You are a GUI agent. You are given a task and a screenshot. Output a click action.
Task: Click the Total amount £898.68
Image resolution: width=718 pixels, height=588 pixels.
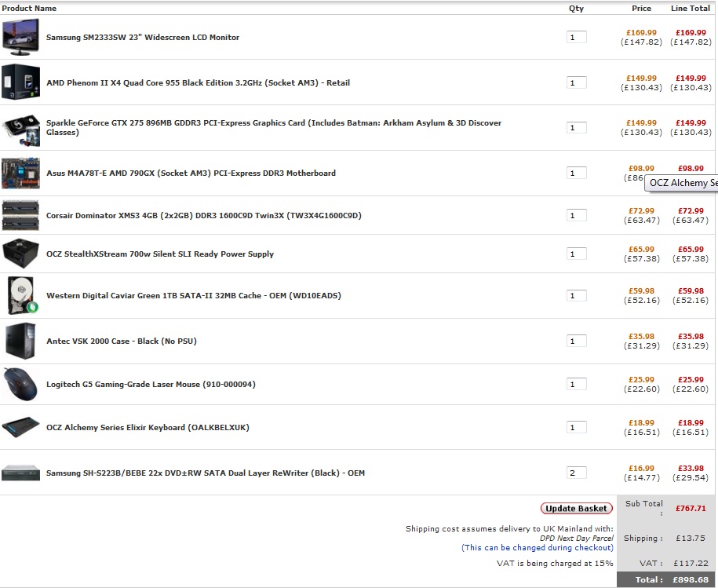pyautogui.click(x=691, y=579)
